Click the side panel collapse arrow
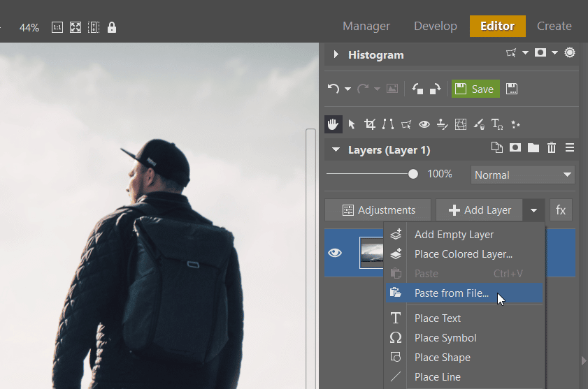 coord(584,360)
